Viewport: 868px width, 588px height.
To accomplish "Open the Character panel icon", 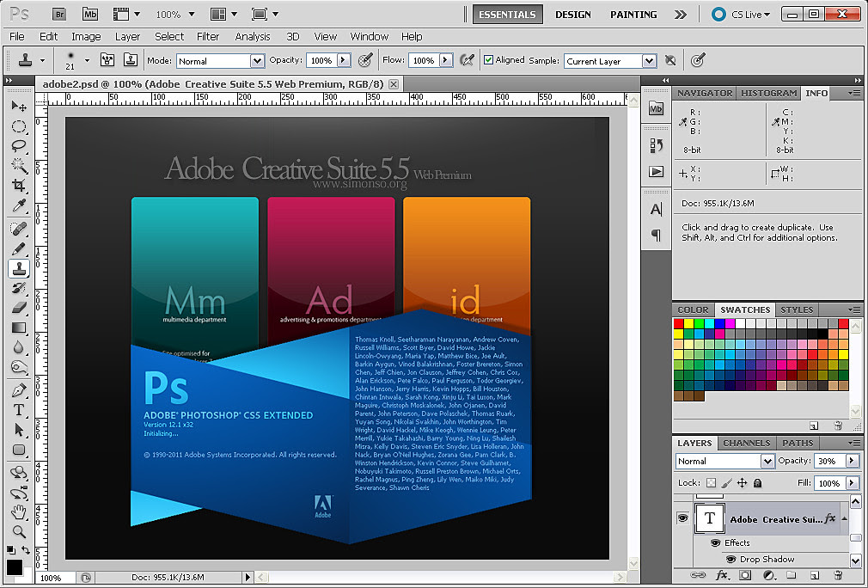I will [x=656, y=209].
